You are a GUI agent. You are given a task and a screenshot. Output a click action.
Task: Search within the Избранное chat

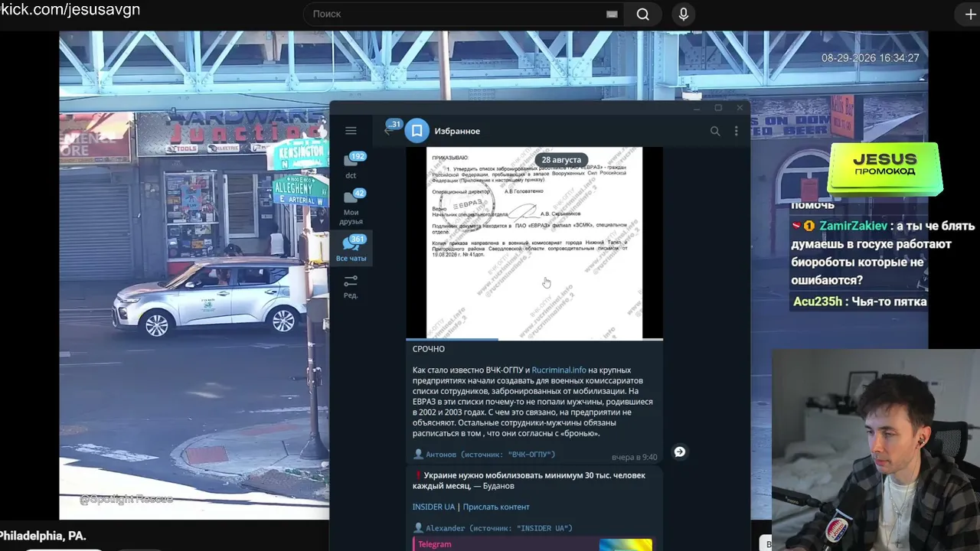(715, 131)
